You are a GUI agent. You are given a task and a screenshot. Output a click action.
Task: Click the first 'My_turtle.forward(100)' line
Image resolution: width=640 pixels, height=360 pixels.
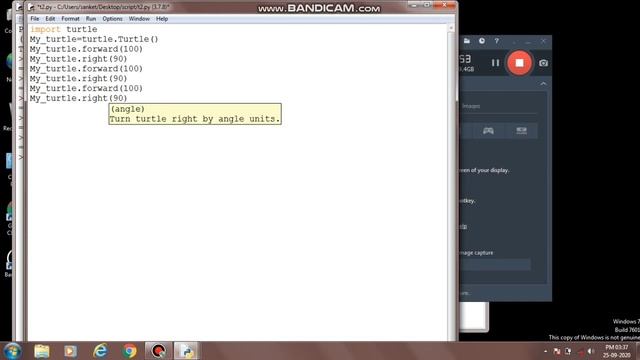click(86, 49)
